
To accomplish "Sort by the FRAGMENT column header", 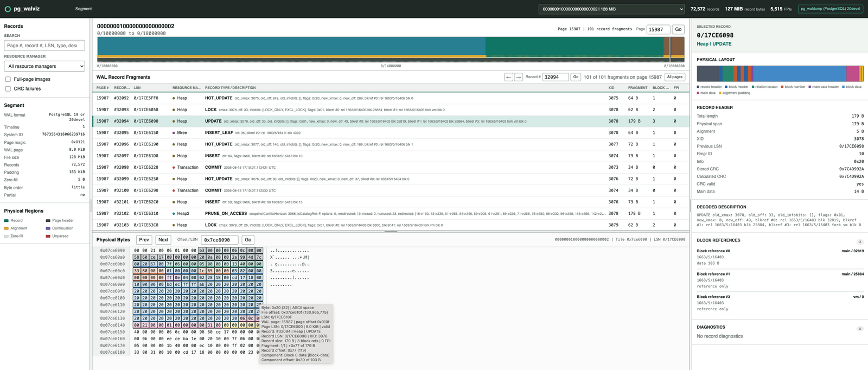I will pyautogui.click(x=637, y=87).
